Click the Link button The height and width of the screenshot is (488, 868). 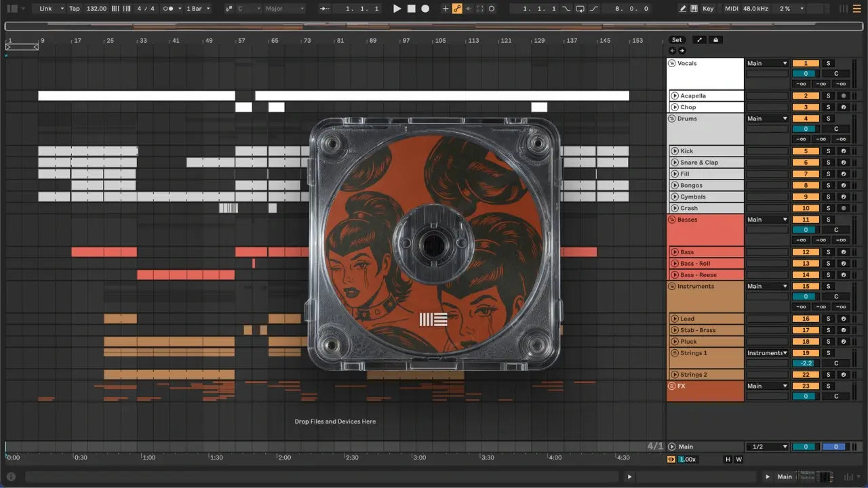click(x=45, y=9)
